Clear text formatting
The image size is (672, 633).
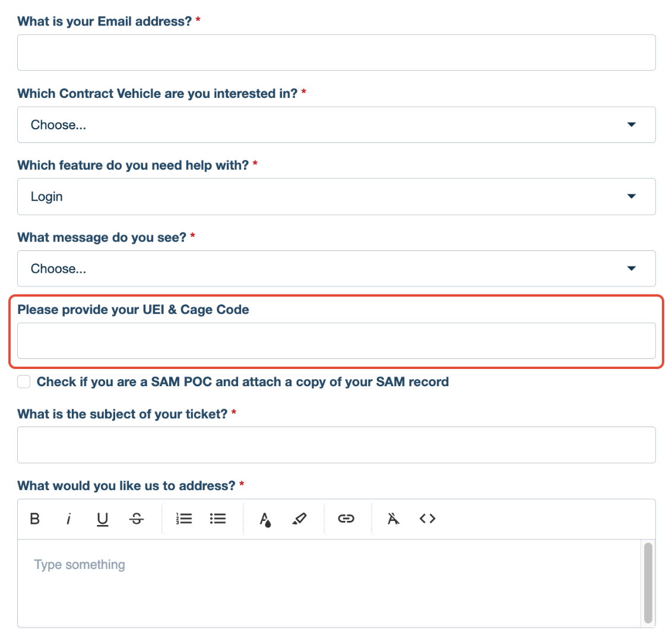click(x=392, y=519)
